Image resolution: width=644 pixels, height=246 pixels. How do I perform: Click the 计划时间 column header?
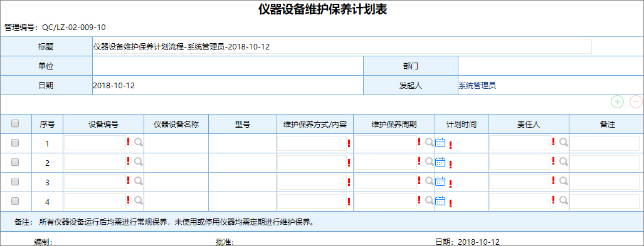[x=462, y=124]
